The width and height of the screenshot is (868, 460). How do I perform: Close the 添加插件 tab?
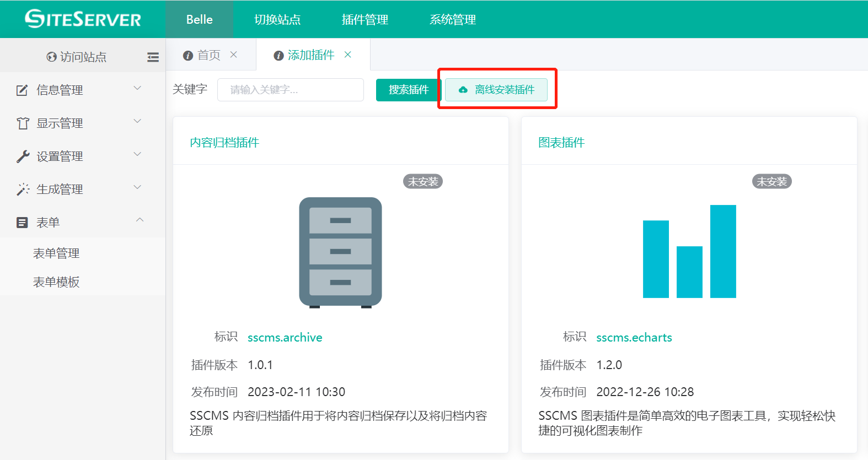348,55
